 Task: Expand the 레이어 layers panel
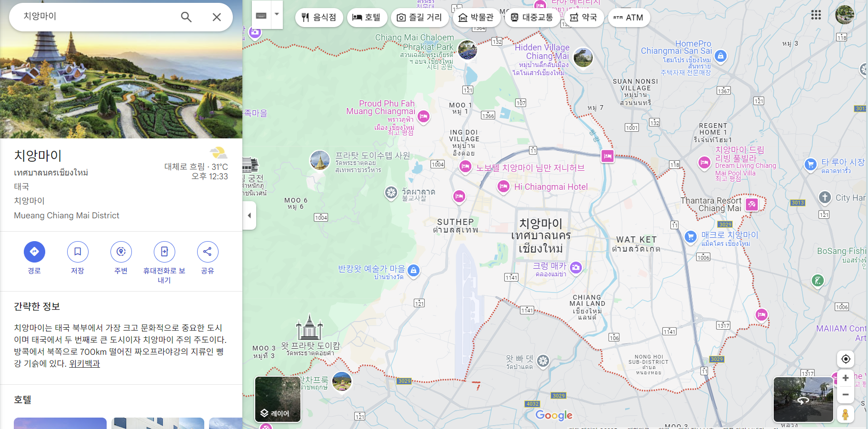(278, 400)
